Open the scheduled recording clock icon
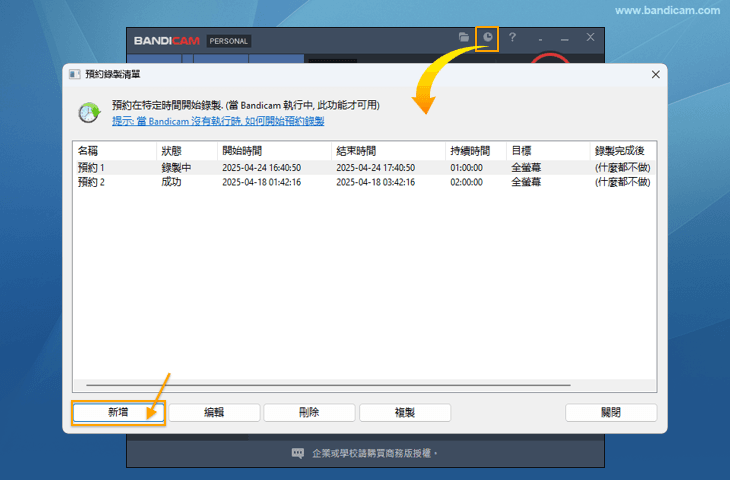730x480 pixels. point(487,37)
